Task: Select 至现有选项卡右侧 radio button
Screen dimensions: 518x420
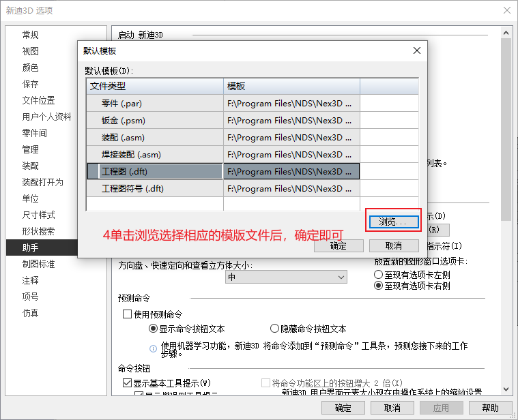Action: tap(378, 286)
